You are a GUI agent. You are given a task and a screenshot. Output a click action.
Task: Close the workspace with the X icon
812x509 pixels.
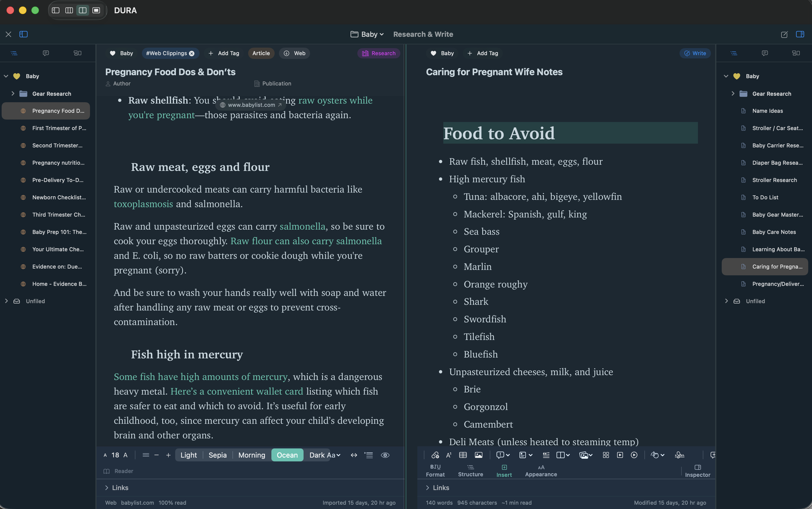coord(8,34)
